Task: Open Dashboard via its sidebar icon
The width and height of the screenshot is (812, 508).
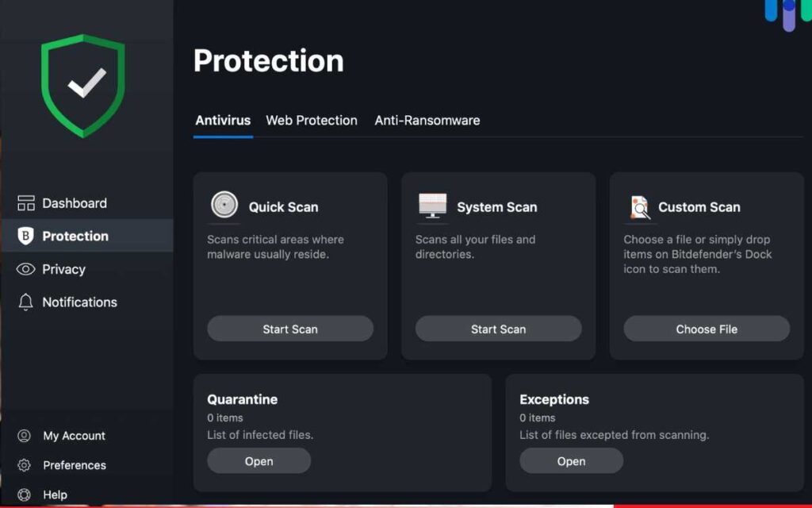Action: tap(26, 203)
